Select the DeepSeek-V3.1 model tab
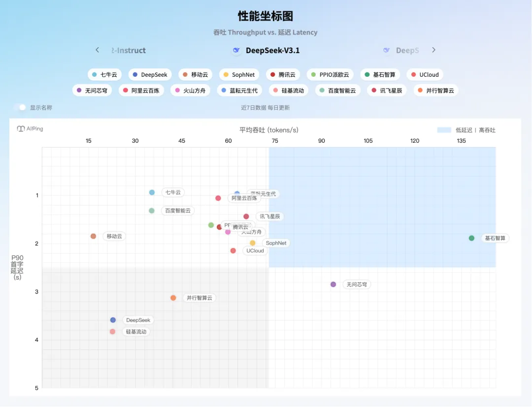 pyautogui.click(x=272, y=50)
